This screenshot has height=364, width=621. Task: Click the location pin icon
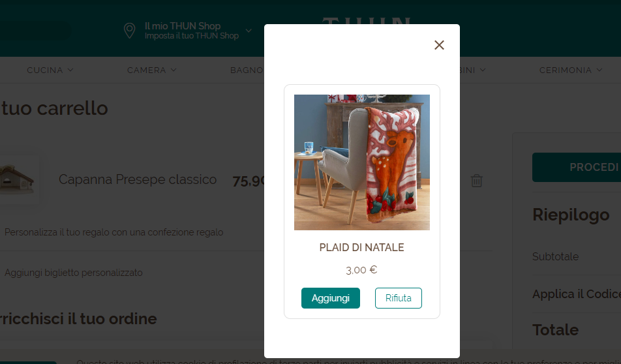(130, 31)
